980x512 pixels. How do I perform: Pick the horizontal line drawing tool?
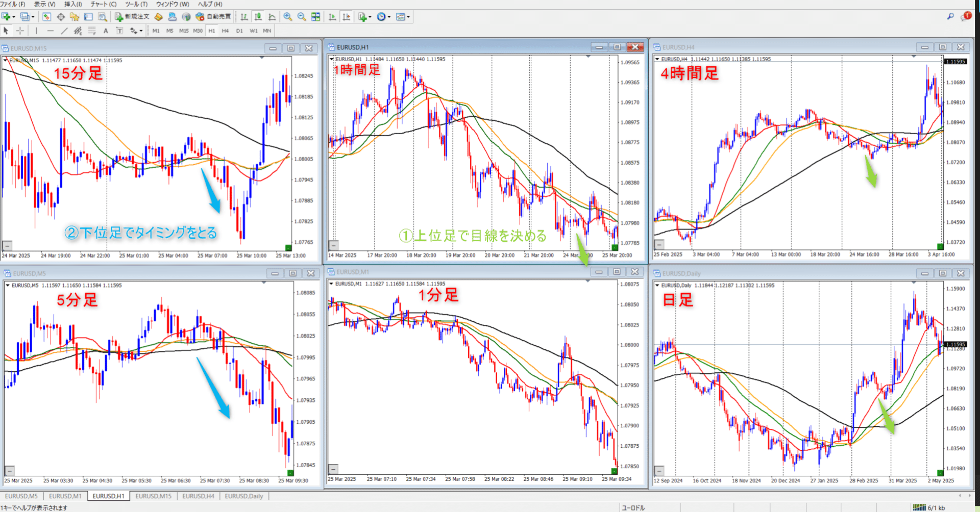[x=50, y=31]
